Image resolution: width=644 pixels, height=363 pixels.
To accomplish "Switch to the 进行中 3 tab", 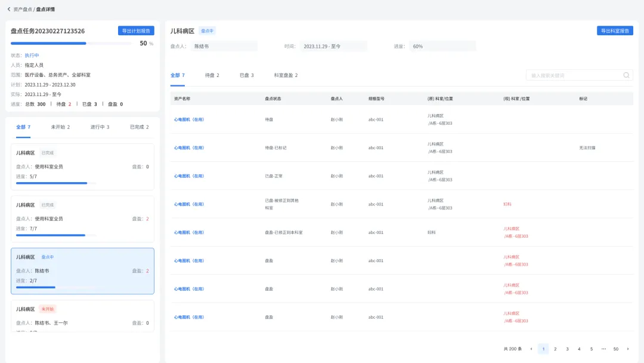I will click(x=100, y=127).
